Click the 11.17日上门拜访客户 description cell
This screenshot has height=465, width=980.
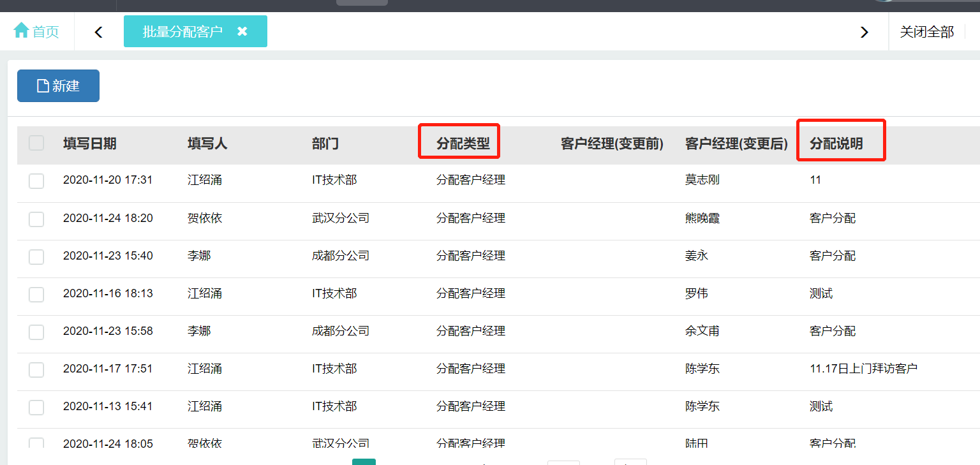pyautogui.click(x=863, y=369)
